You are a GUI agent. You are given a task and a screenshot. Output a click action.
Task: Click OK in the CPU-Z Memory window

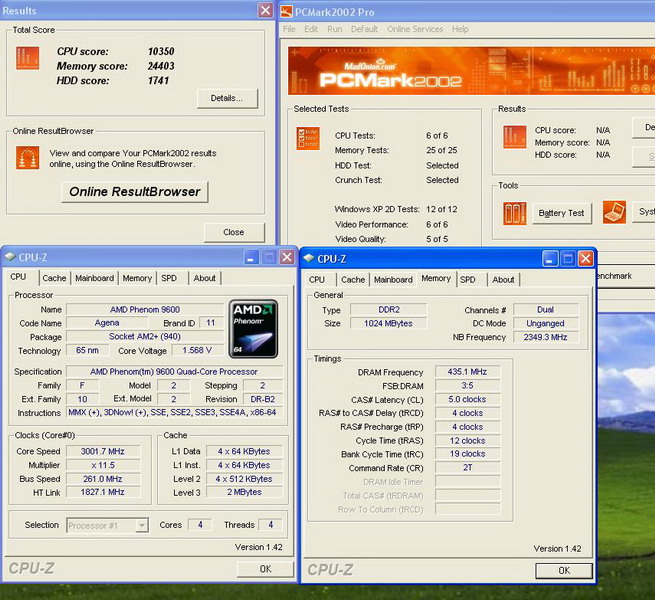(x=564, y=570)
